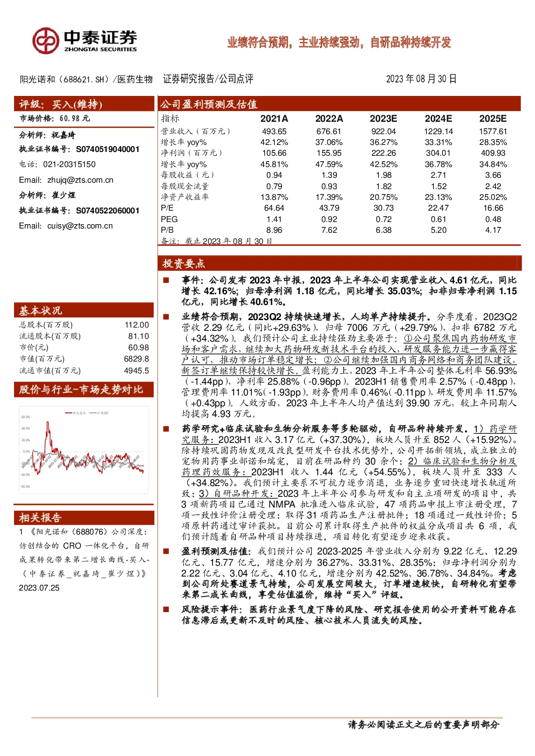The width and height of the screenshot is (535, 756).
Task: Click footer disclaimer 请务必阅读正文之后的重要声明部分
Action: [424, 725]
